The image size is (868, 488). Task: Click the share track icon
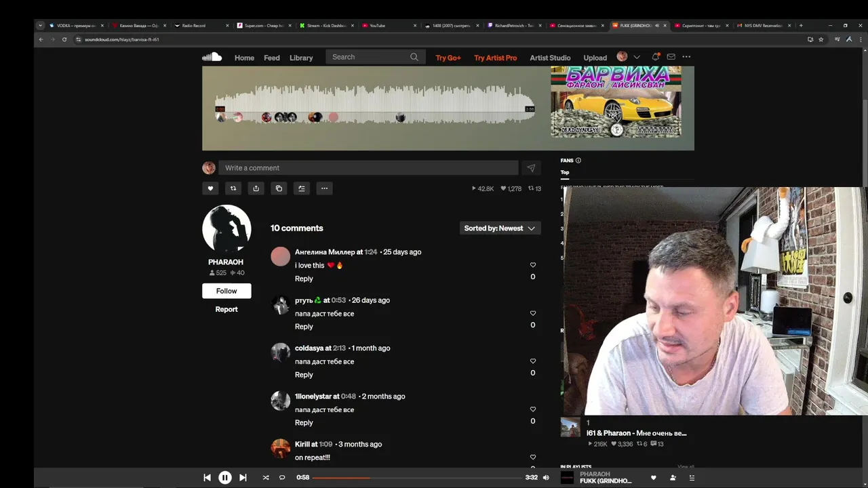tap(256, 188)
